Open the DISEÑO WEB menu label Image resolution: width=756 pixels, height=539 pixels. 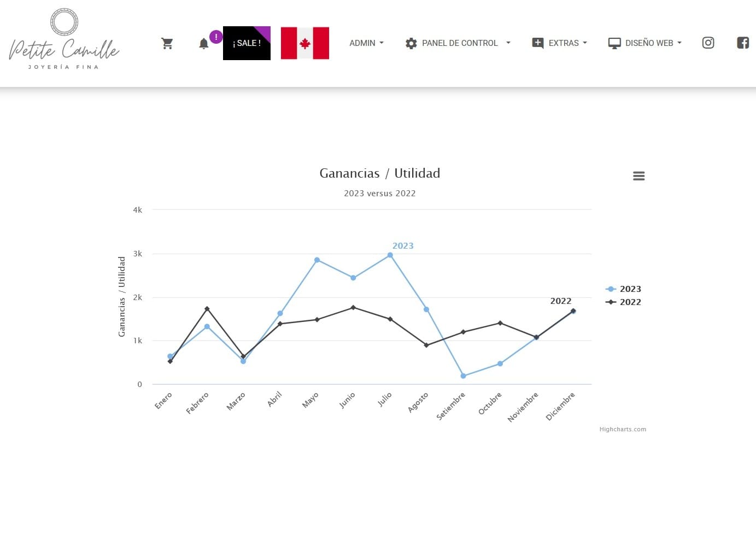click(x=649, y=43)
